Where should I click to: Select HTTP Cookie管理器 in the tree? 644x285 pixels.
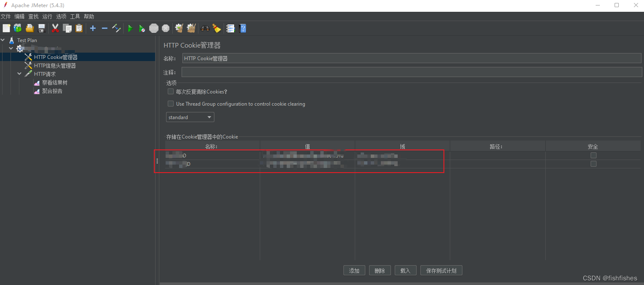55,57
